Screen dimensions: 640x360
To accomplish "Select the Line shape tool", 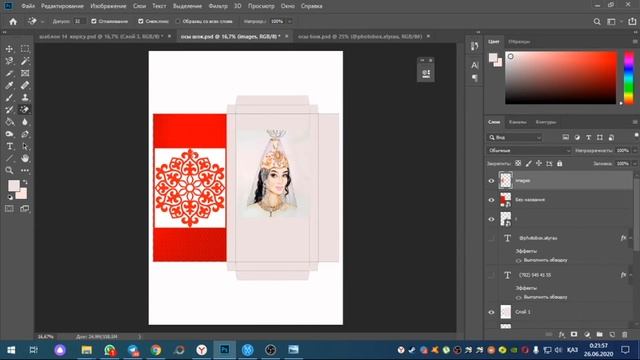I will 9,158.
